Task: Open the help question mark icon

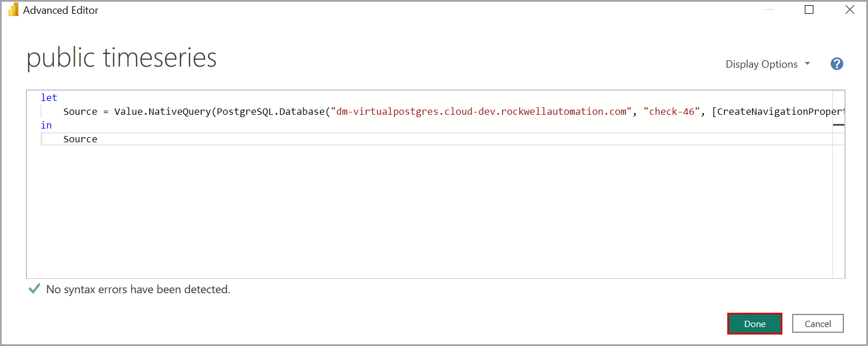Action: 837,64
